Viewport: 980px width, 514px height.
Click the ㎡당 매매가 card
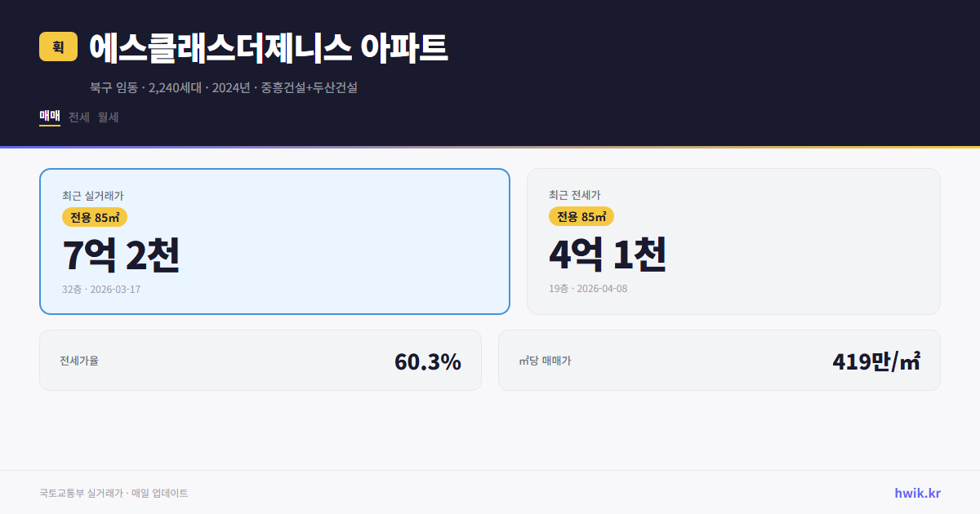click(719, 360)
